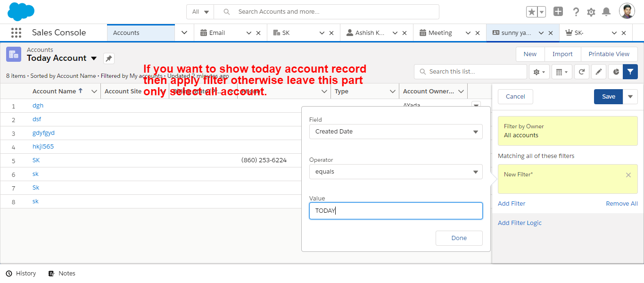
Task: Click the pencil edit list icon
Action: (599, 72)
